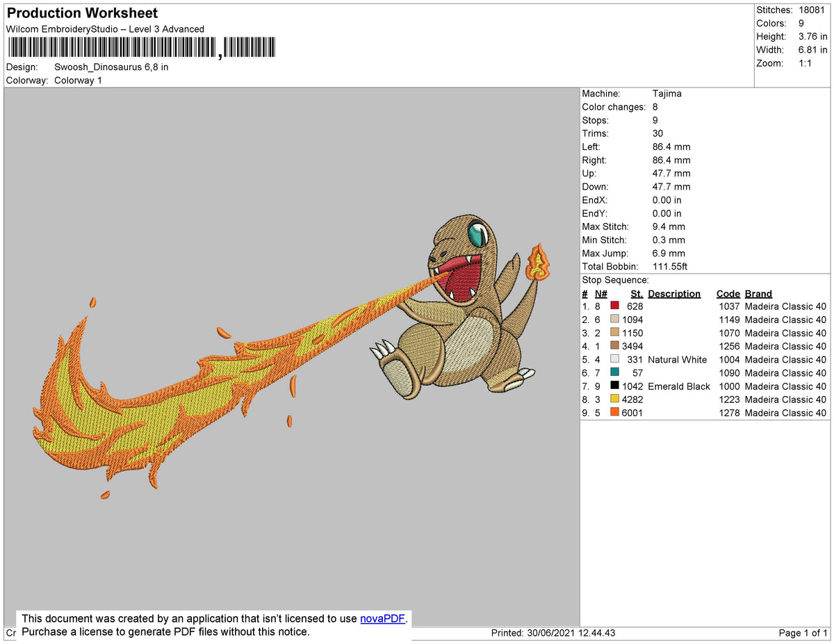
Task: Select the light beige swatch for stop 2
Action: (x=614, y=320)
